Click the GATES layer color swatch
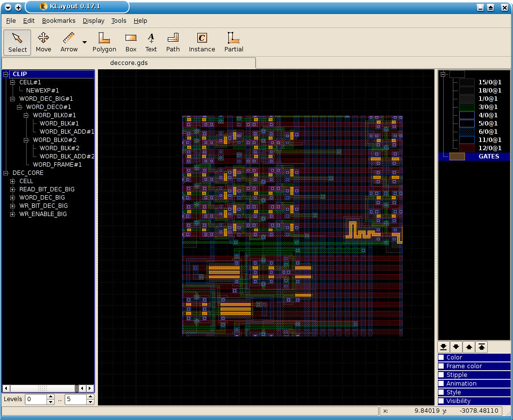This screenshot has width=513, height=420. click(457, 156)
